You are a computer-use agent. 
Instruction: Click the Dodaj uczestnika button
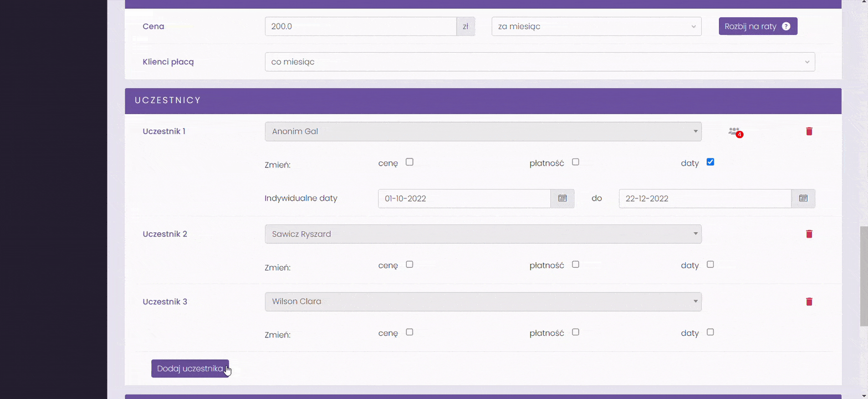[x=190, y=369]
